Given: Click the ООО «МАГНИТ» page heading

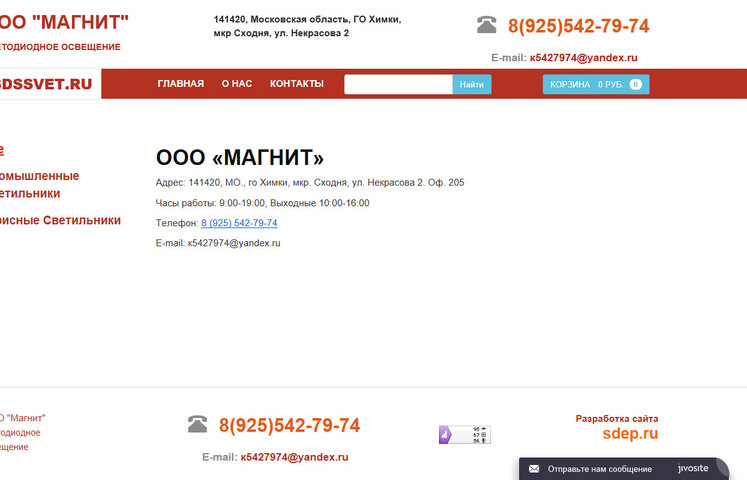Looking at the screenshot, I should [x=240, y=158].
